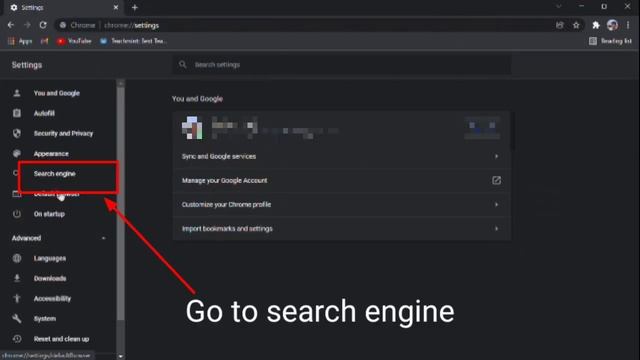Click the button on the account card
The height and width of the screenshot is (360, 640).
pyautogui.click(x=482, y=127)
